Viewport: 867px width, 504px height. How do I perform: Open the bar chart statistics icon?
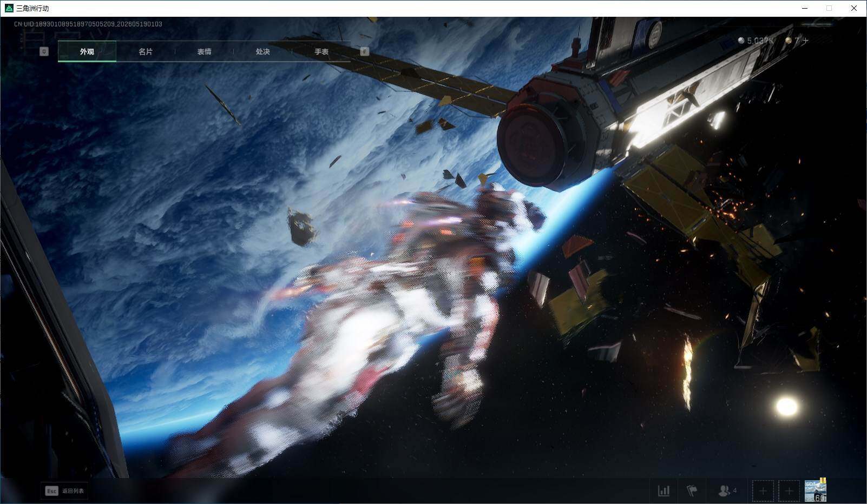tap(664, 491)
